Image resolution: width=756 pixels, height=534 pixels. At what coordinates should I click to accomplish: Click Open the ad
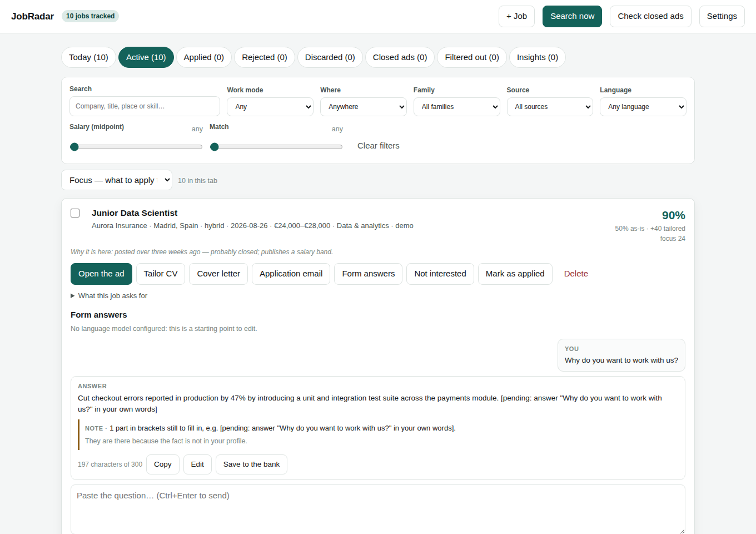point(101,274)
